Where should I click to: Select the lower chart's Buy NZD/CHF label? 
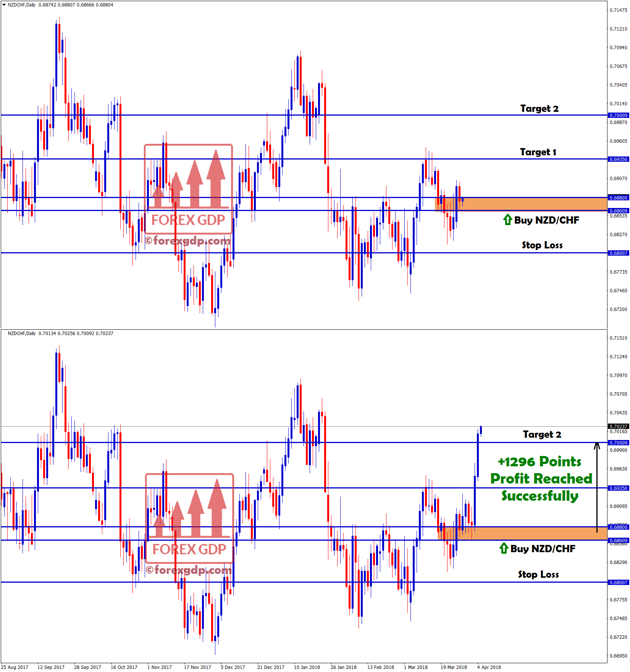pyautogui.click(x=543, y=549)
